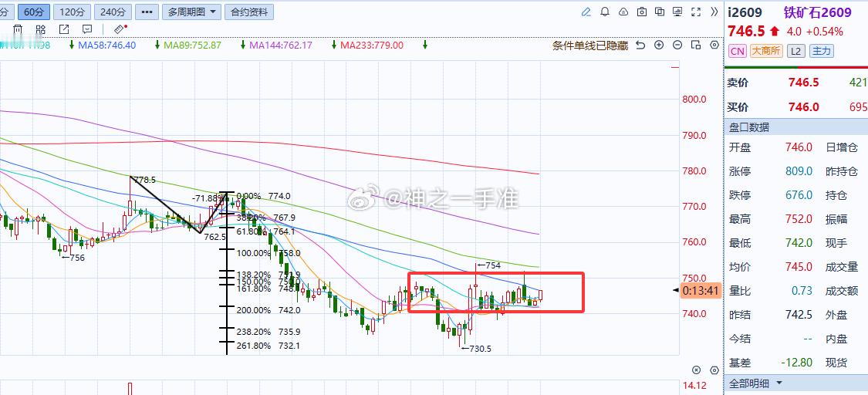The height and width of the screenshot is (395, 868).
Task: Open the four-squares grid layout icon
Action: coord(42,29)
